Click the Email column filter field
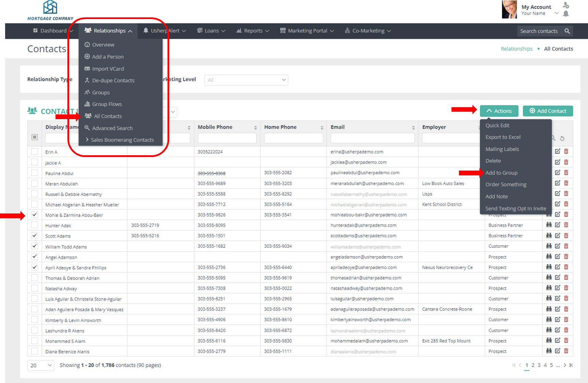Screen dimensions: 588x383 point(372,138)
